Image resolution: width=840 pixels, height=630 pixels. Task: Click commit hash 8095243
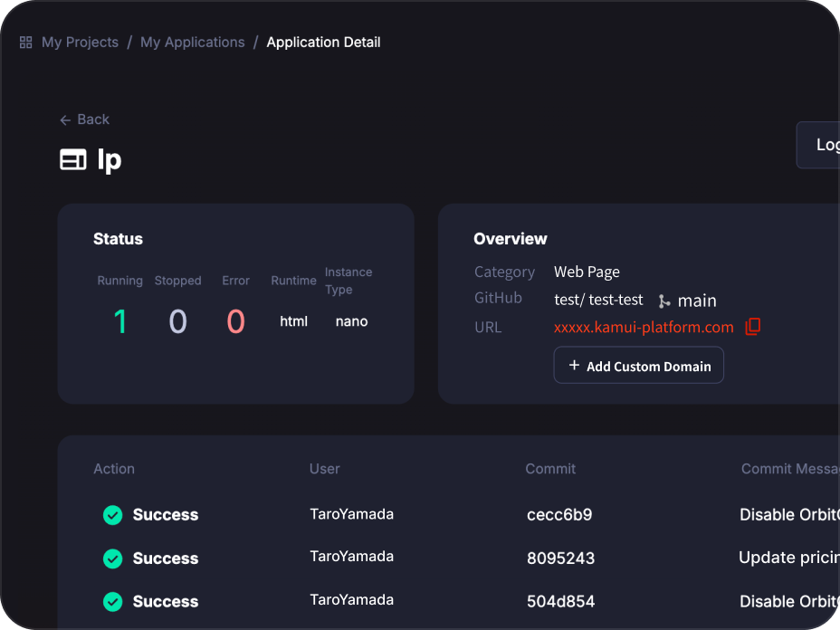pos(560,558)
